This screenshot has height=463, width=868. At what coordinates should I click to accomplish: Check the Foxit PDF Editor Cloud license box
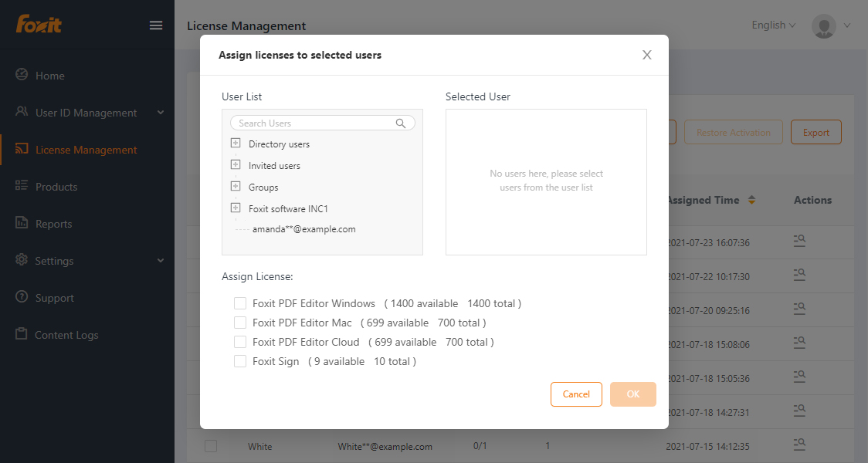click(239, 342)
